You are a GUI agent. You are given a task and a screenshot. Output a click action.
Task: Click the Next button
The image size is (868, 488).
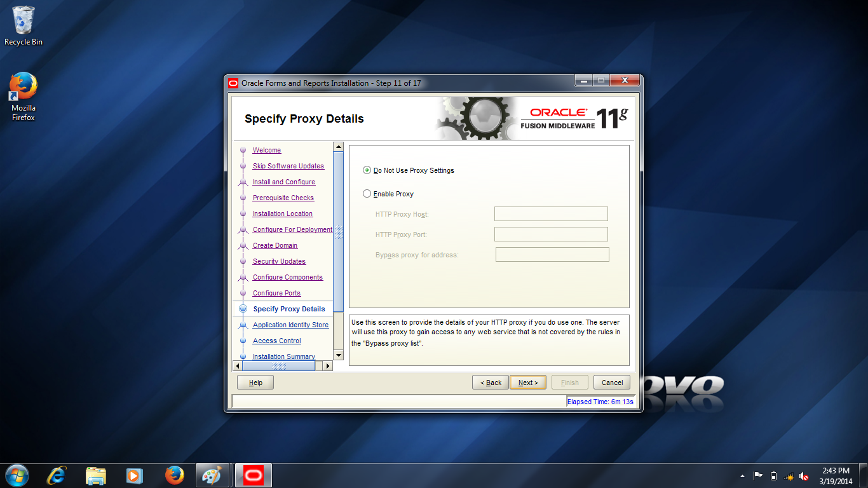(528, 383)
